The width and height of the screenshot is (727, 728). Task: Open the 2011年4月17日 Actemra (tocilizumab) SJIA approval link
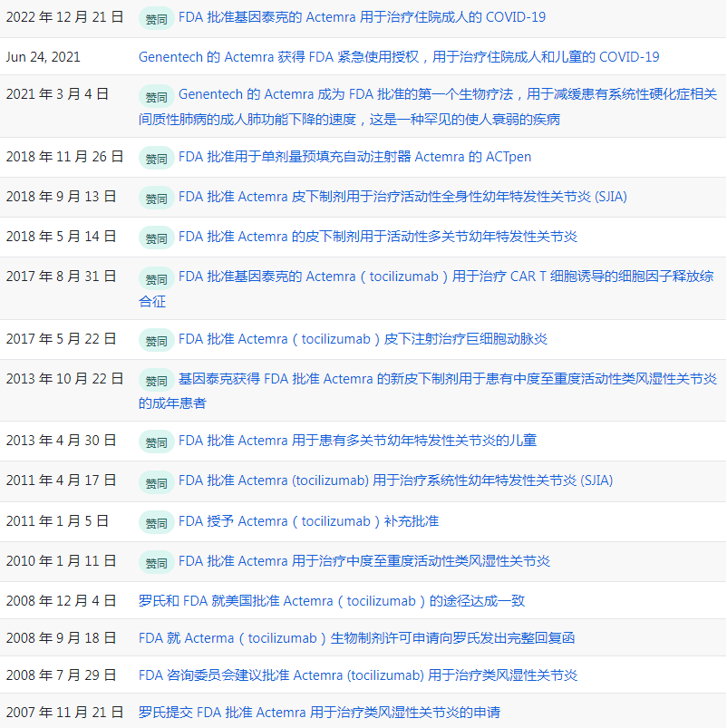tap(395, 480)
